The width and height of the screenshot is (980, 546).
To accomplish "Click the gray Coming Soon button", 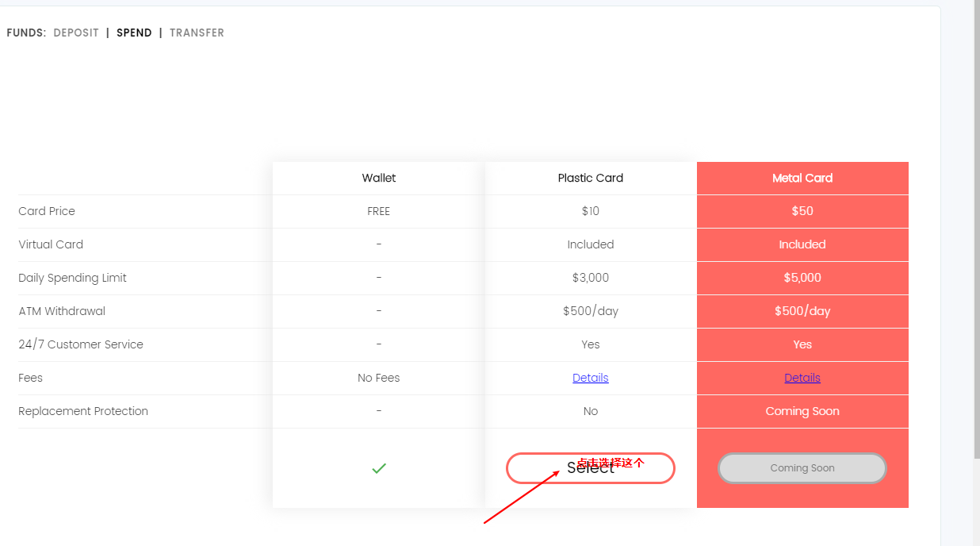I will 802,468.
